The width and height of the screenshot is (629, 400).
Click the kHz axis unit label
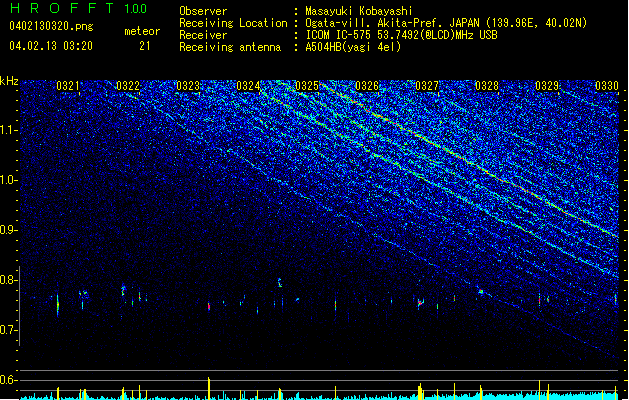(9, 81)
